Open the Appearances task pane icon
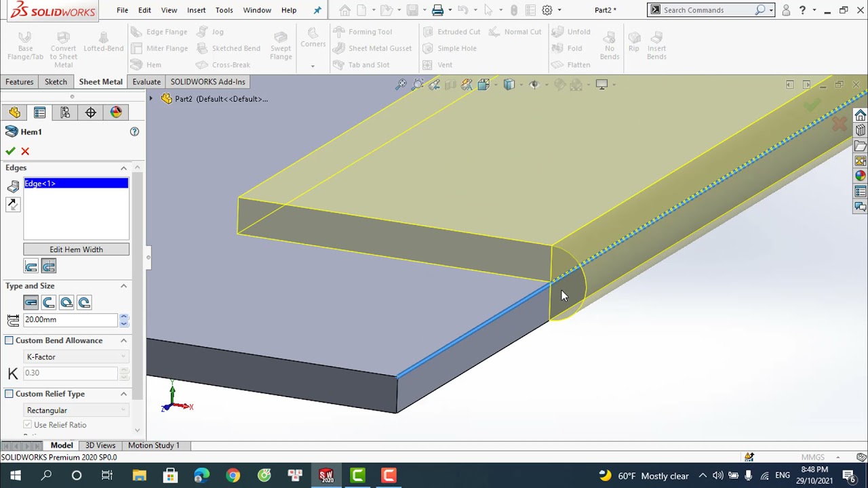Viewport: 868px width, 488px height. pyautogui.click(x=861, y=176)
